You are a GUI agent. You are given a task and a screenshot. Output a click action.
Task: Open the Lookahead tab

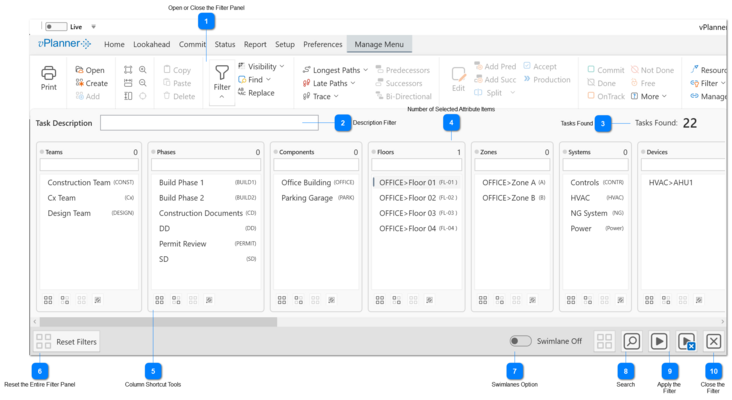coord(152,44)
